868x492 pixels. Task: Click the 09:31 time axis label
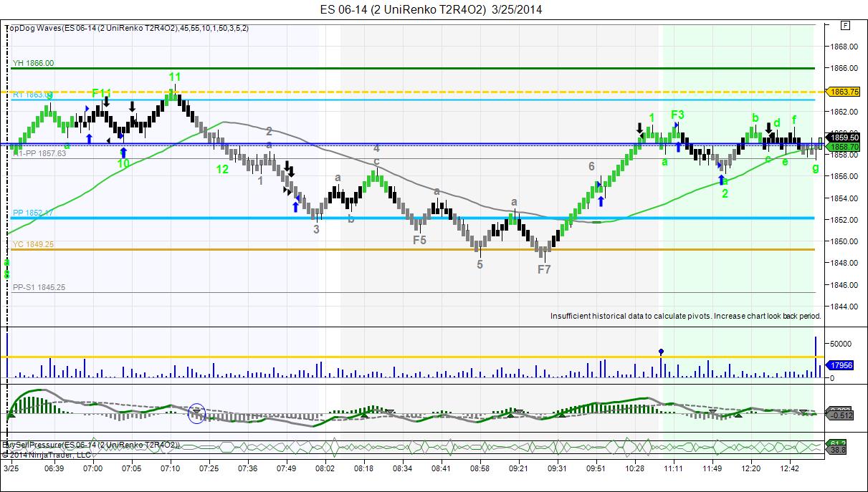pyautogui.click(x=557, y=468)
